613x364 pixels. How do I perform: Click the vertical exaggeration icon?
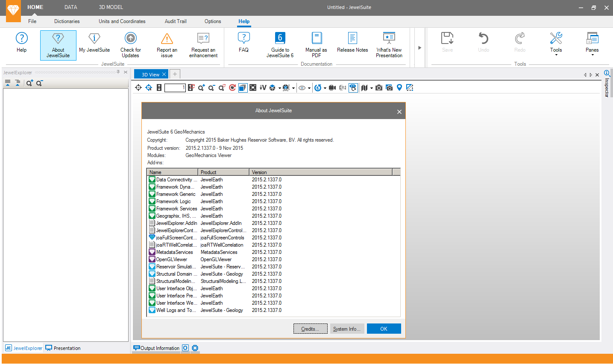click(159, 87)
